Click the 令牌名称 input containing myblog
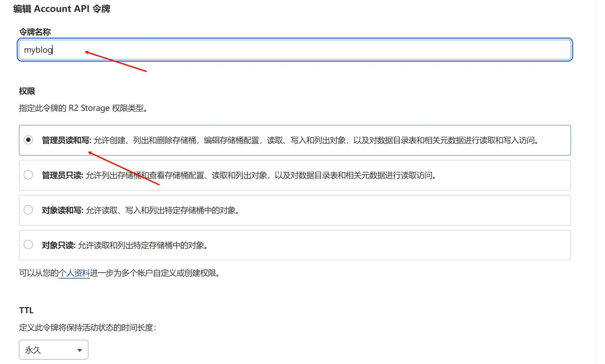The width and height of the screenshot is (605, 364). (x=295, y=49)
